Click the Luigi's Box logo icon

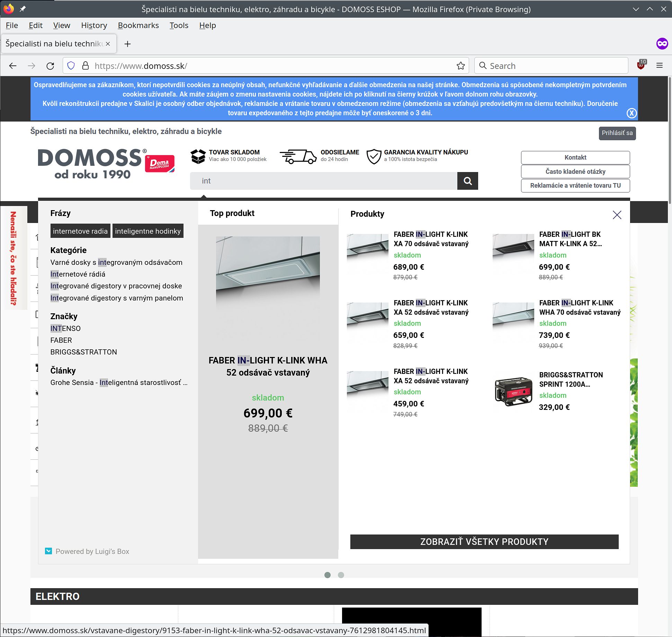click(48, 551)
